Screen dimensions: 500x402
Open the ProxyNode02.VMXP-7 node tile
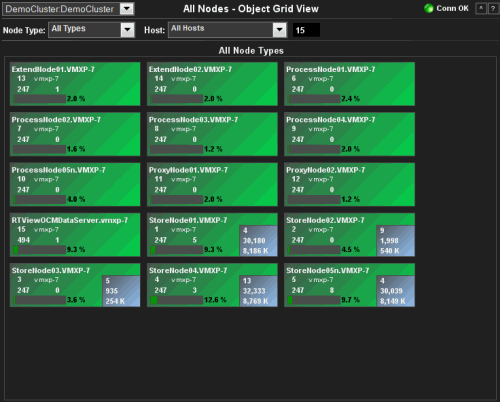[349, 185]
